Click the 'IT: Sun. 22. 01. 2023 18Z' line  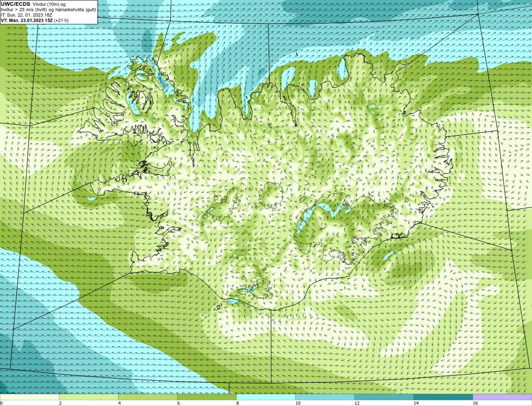(x=26, y=15)
